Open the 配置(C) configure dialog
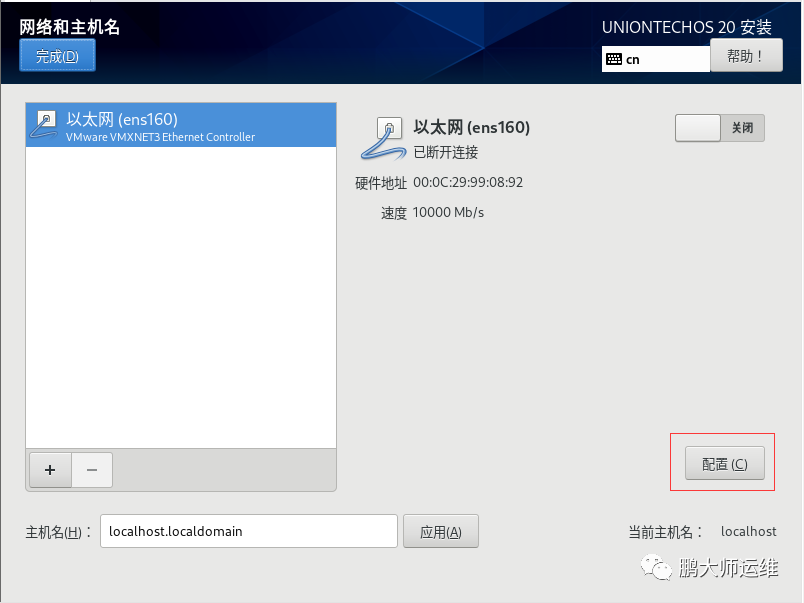 click(x=725, y=464)
